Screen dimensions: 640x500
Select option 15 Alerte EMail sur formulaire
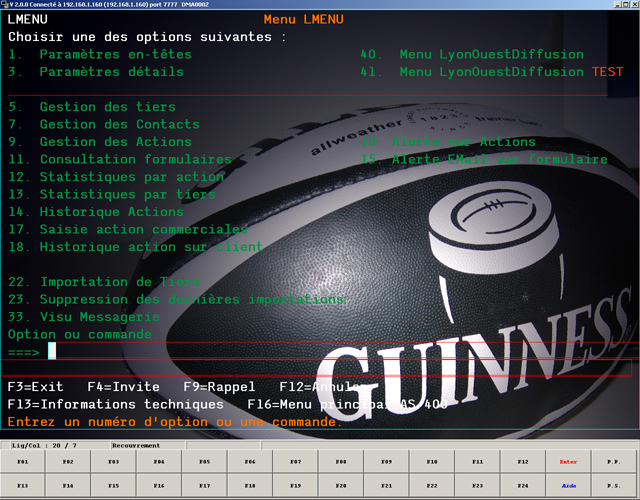(x=484, y=160)
